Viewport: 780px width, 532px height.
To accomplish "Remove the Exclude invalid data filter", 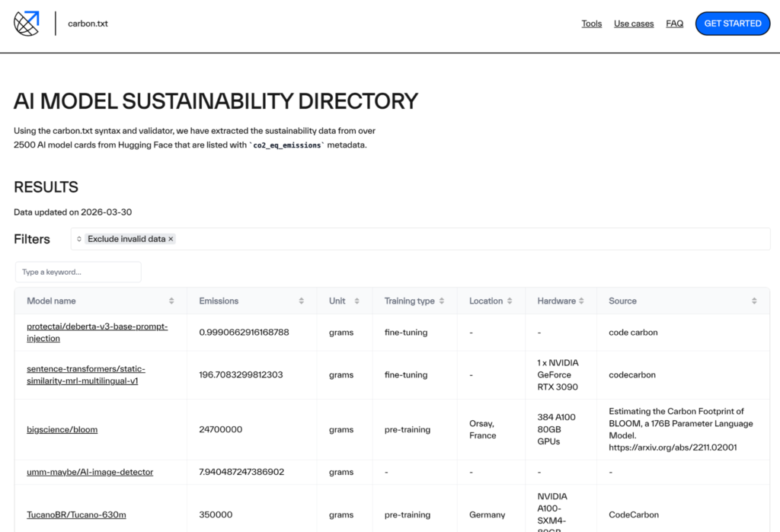I will pyautogui.click(x=171, y=238).
